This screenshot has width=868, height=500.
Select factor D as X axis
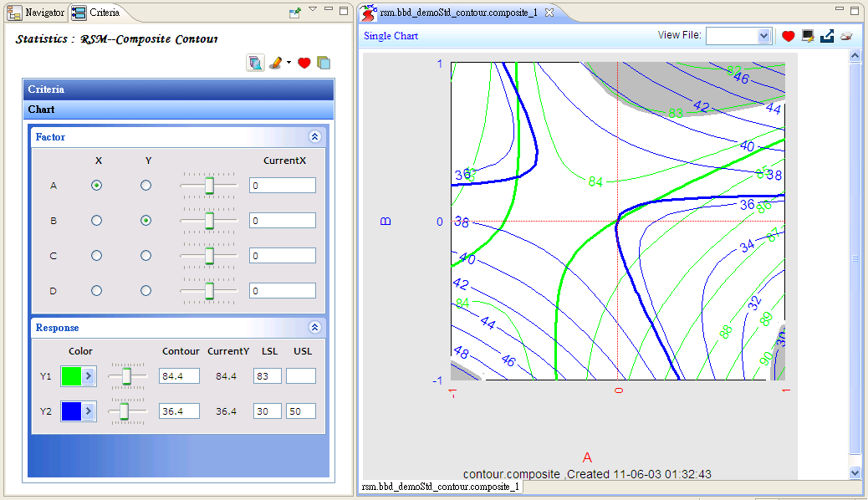(96, 291)
